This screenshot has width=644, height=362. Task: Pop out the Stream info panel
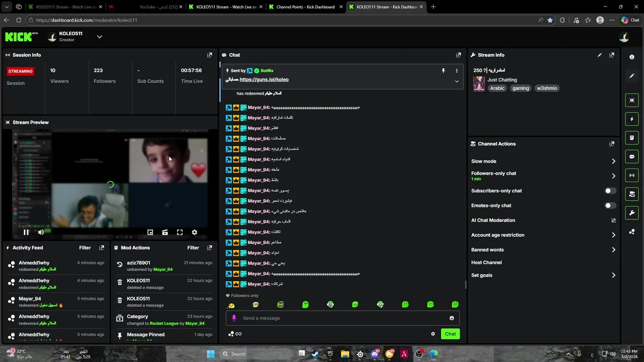click(612, 55)
